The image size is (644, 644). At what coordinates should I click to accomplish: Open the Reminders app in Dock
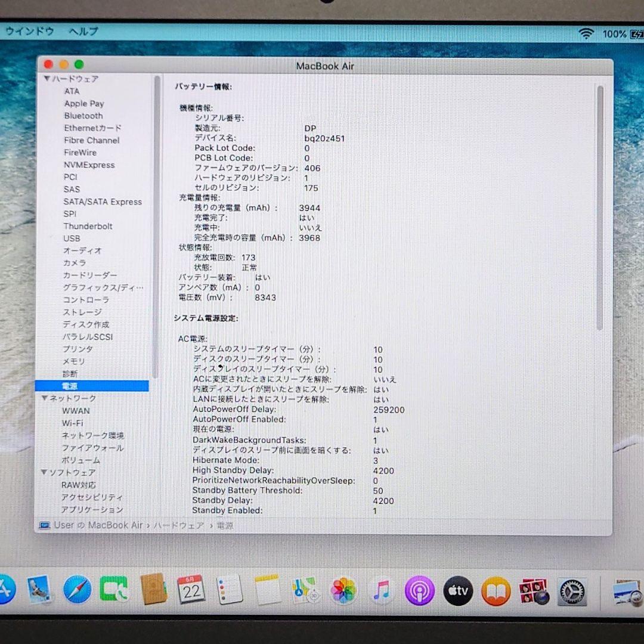tap(229, 590)
